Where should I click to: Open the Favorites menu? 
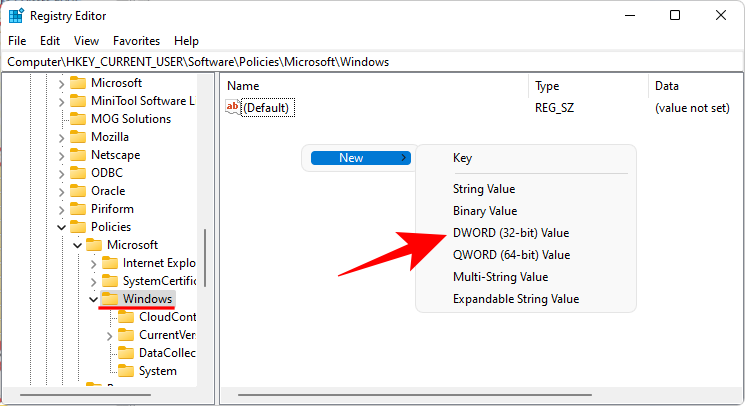coord(136,41)
